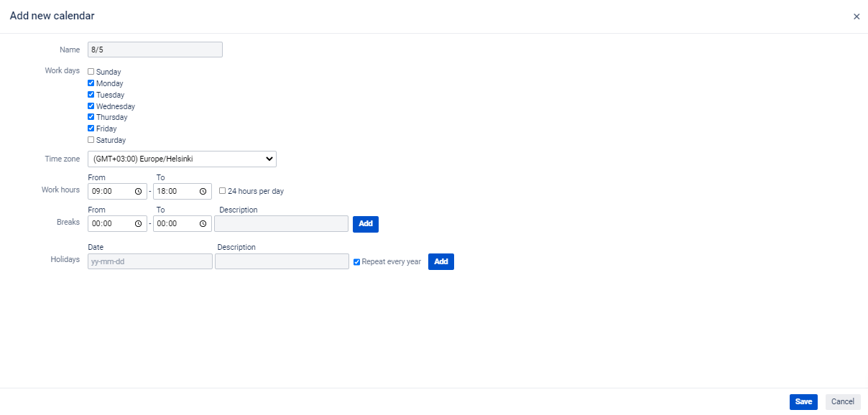Viewport: 868px width, 415px height.
Task: Focus the Holidays date field
Action: 149,261
